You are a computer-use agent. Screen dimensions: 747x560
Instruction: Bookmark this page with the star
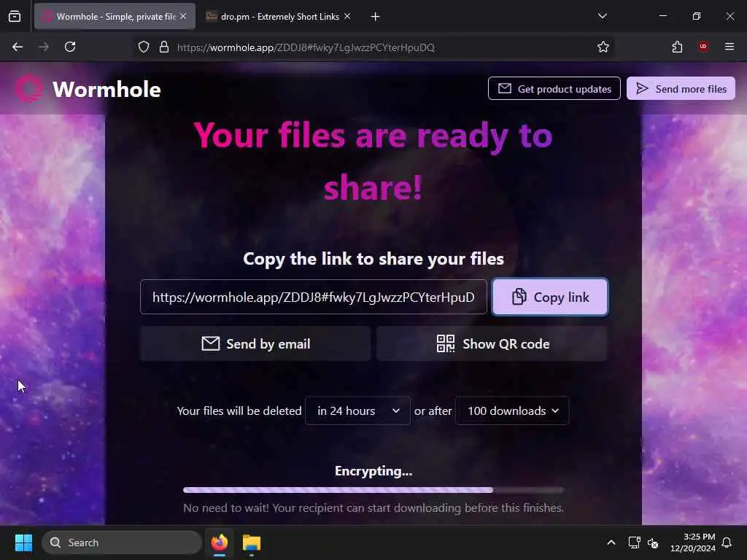pos(603,47)
